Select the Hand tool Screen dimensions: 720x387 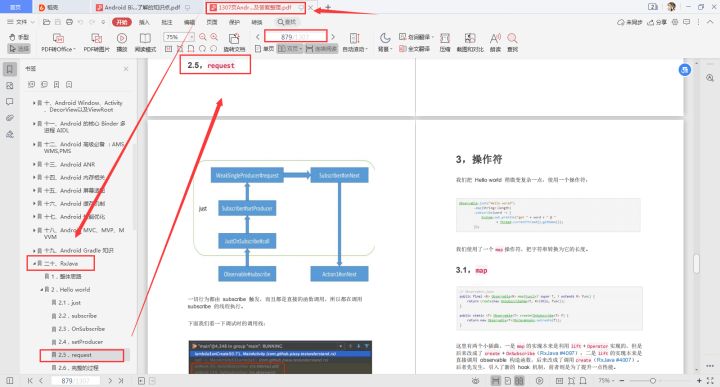pyautogui.click(x=19, y=37)
